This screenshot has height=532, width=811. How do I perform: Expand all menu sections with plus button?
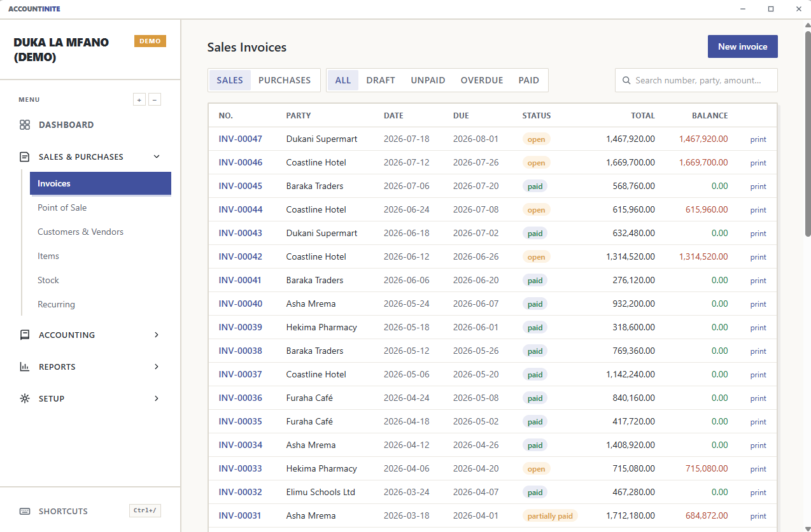pos(139,99)
